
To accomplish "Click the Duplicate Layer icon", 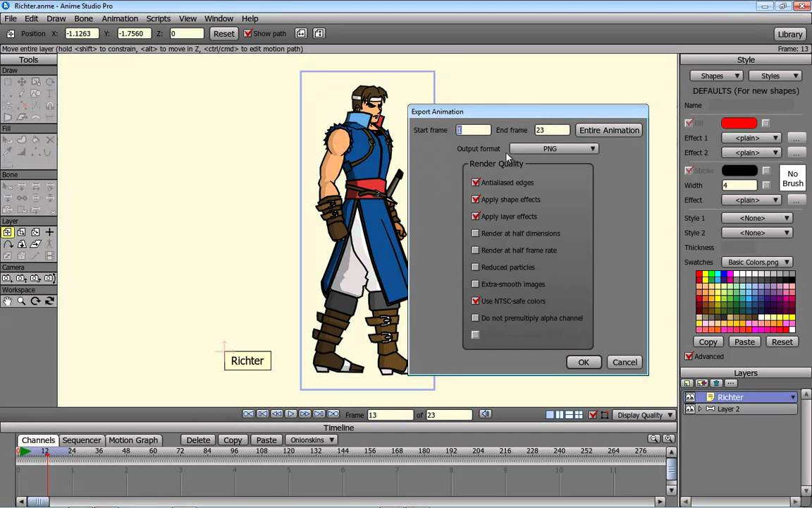I will click(702, 384).
